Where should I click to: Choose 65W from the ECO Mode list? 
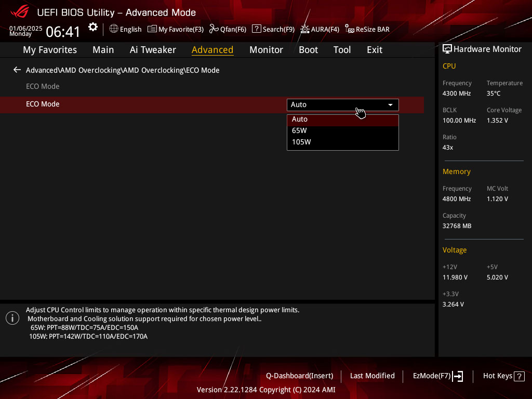[343, 130]
